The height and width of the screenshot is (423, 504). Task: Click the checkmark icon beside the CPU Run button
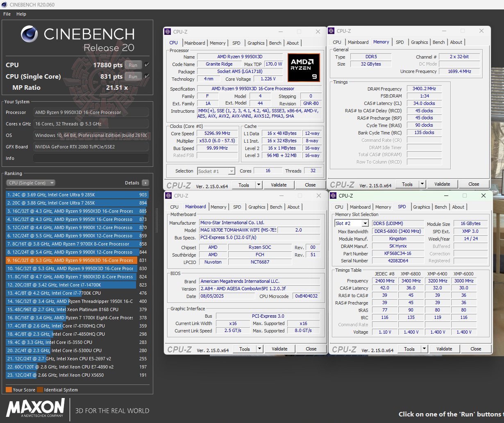click(148, 65)
